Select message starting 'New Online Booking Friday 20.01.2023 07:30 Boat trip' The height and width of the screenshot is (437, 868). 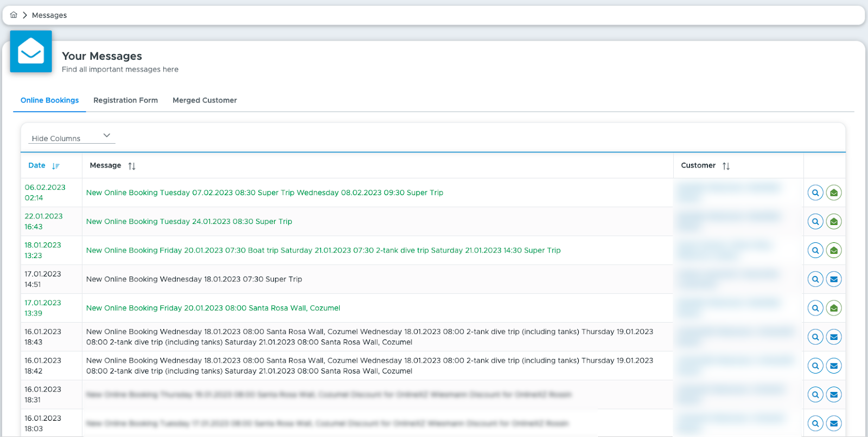click(323, 250)
